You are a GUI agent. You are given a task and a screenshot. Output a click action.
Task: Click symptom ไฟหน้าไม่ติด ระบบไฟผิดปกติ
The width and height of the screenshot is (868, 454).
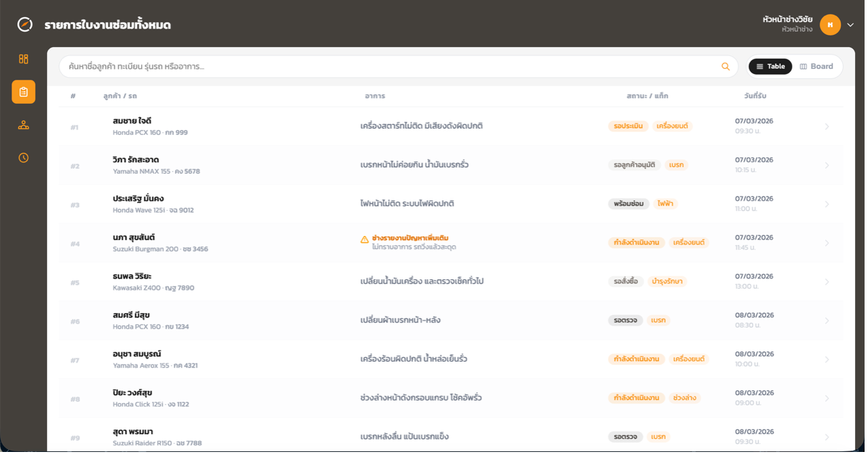[407, 204]
